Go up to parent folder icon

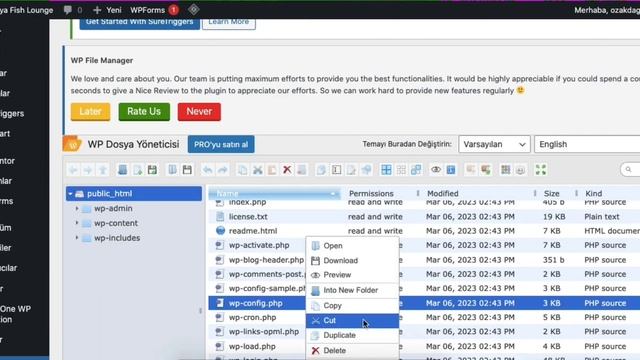(102, 170)
